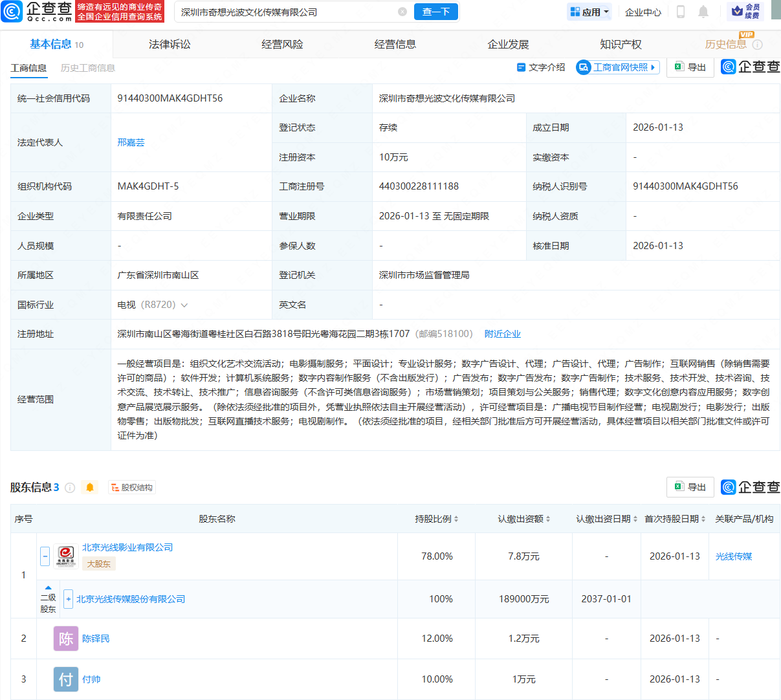Click the notification bell icon in the top bar
Viewport: 781px width, 700px height.
click(705, 12)
